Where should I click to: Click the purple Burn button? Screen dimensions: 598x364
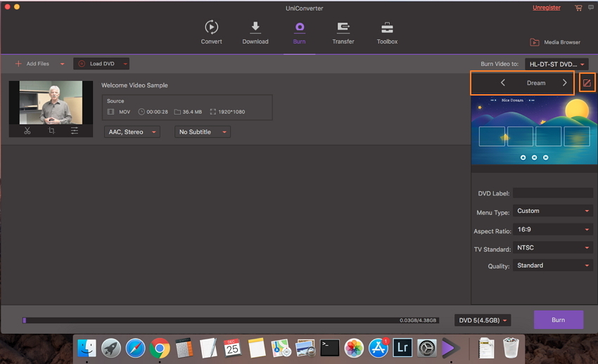pyautogui.click(x=559, y=320)
